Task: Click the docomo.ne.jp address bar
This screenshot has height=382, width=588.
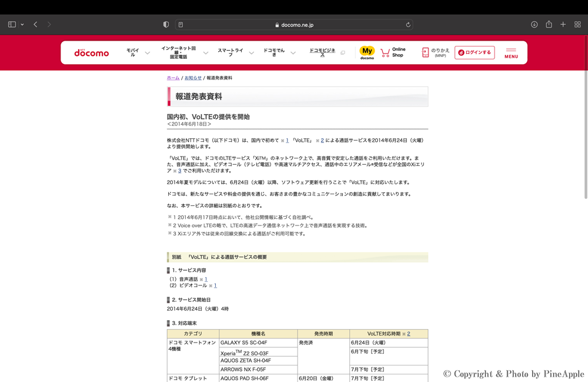Action: [294, 25]
